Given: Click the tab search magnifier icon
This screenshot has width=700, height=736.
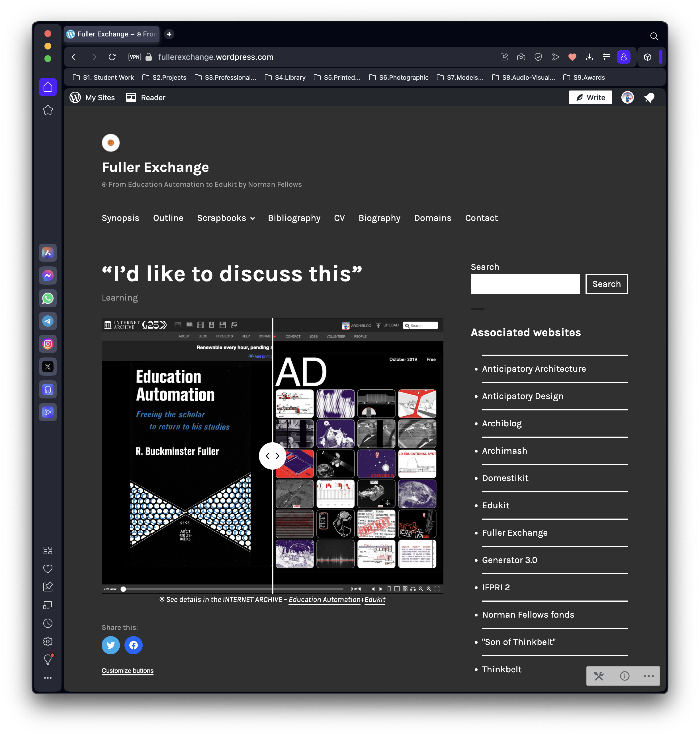Looking at the screenshot, I should 654,36.
